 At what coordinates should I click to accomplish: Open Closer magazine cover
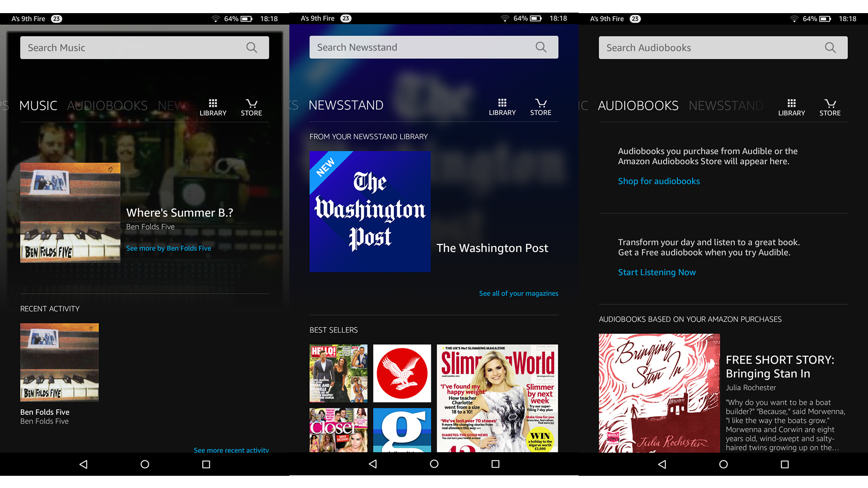point(339,430)
